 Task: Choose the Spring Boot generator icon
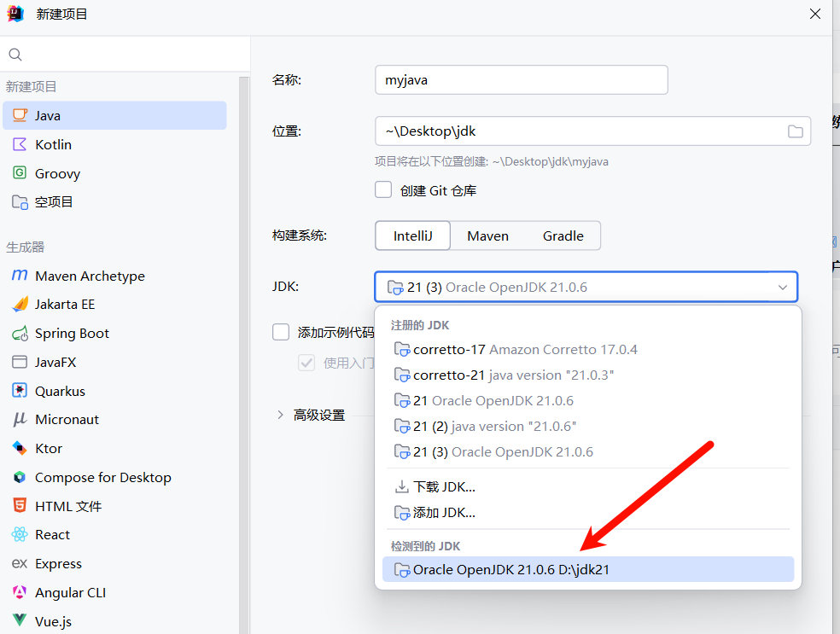click(20, 333)
